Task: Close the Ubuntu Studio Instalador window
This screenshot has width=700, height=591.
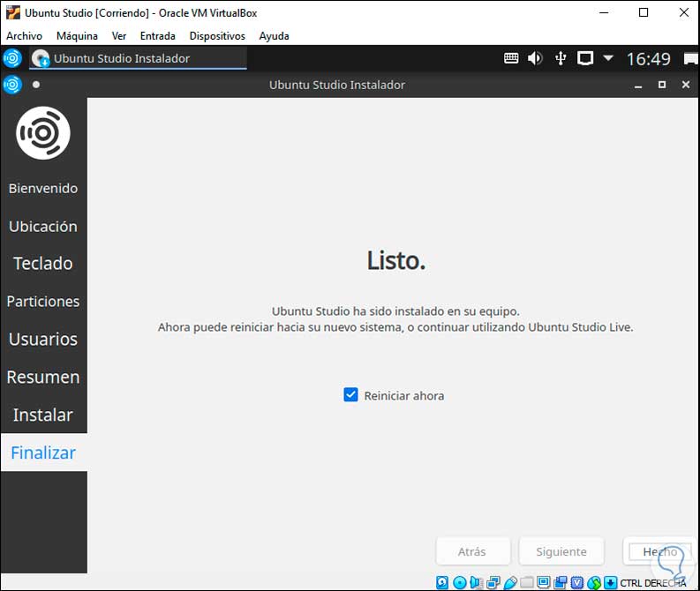Action: point(686,85)
